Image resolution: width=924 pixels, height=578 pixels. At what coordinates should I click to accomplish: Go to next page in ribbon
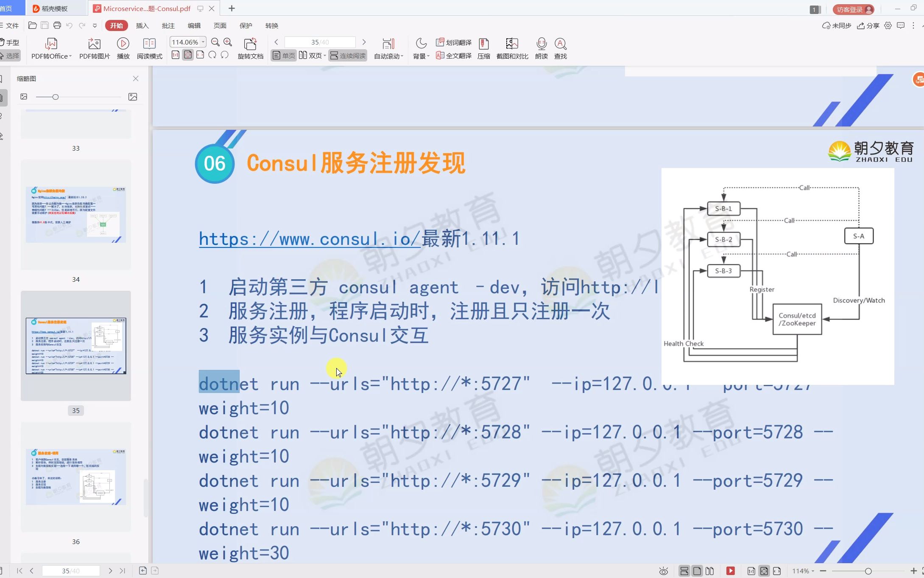tap(364, 42)
